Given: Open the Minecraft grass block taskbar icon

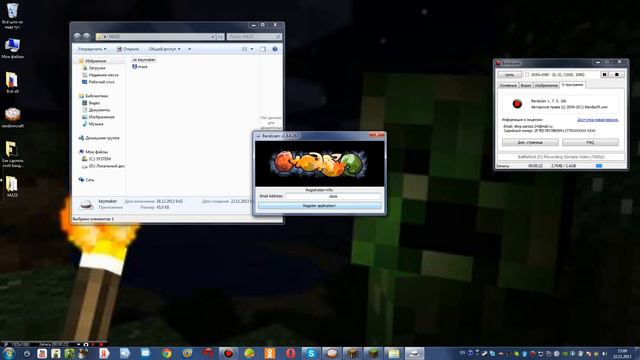Looking at the screenshot, I should pos(373,353).
